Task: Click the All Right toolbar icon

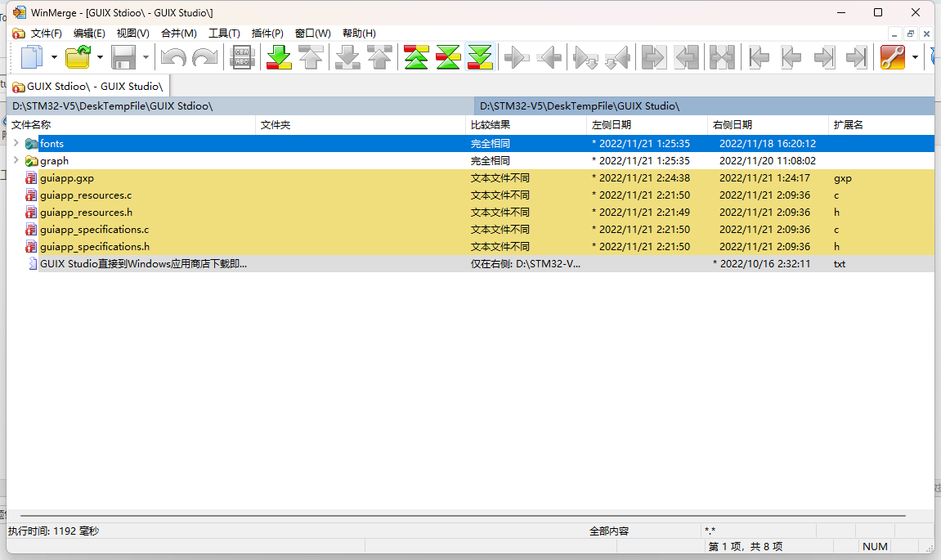Action: tap(653, 57)
